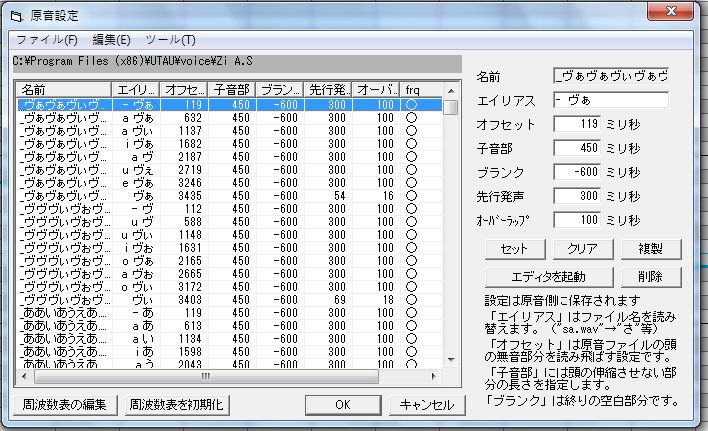708x431 pixels.
Task: Click the 周波数表を初期化 button
Action: [x=177, y=405]
